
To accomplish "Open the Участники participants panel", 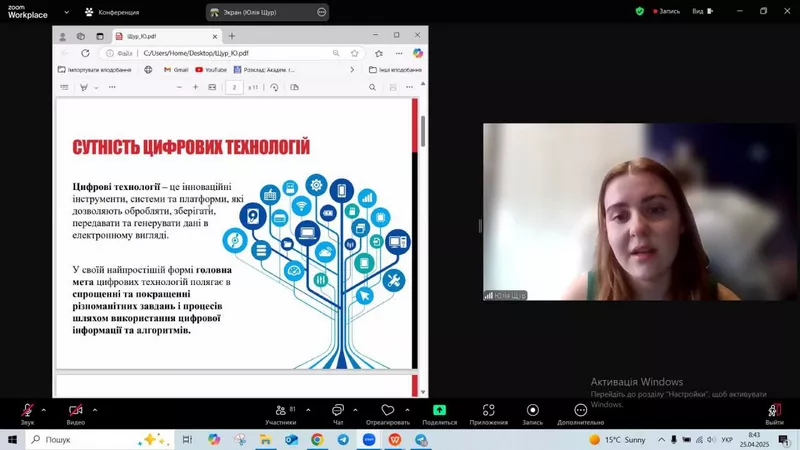I will click(281, 414).
